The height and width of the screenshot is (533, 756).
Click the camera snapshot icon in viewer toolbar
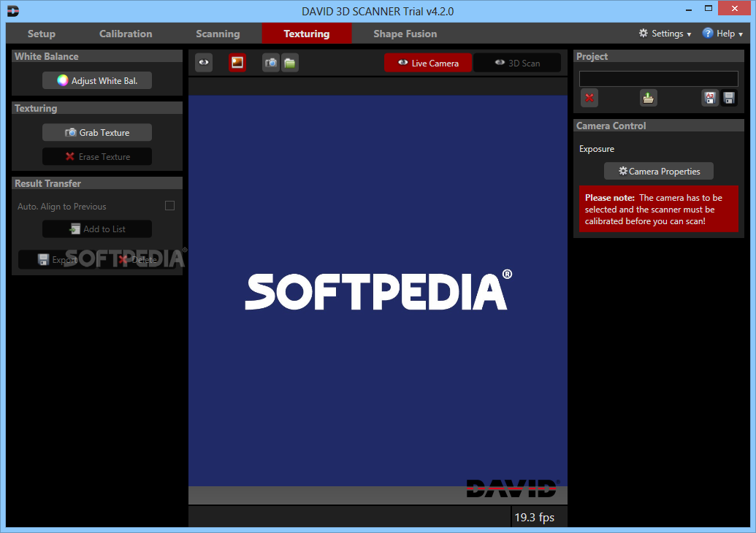coord(271,63)
